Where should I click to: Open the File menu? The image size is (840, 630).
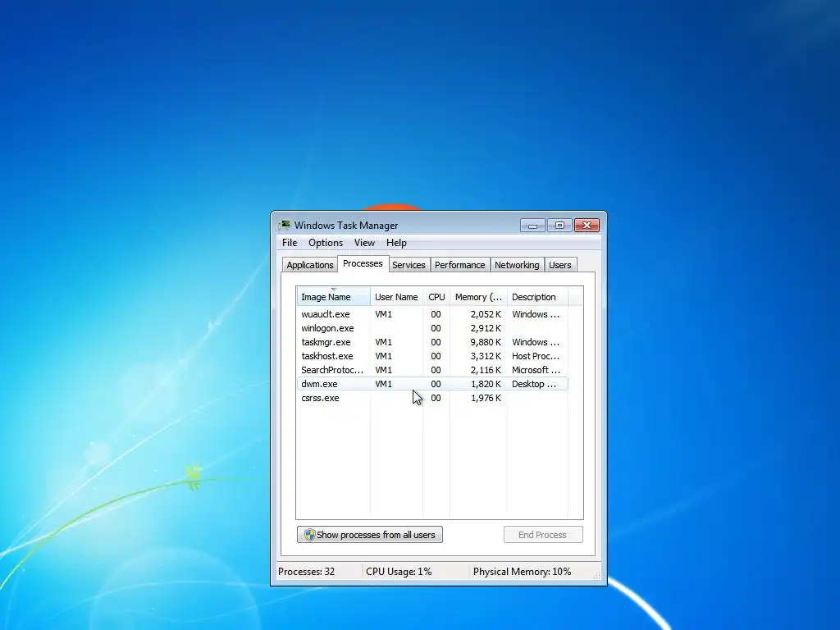click(290, 243)
